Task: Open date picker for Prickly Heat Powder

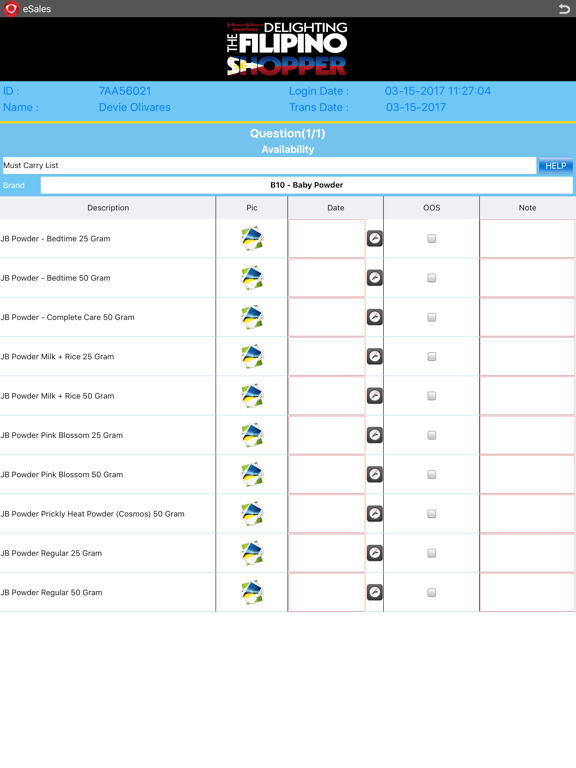Action: (375, 513)
